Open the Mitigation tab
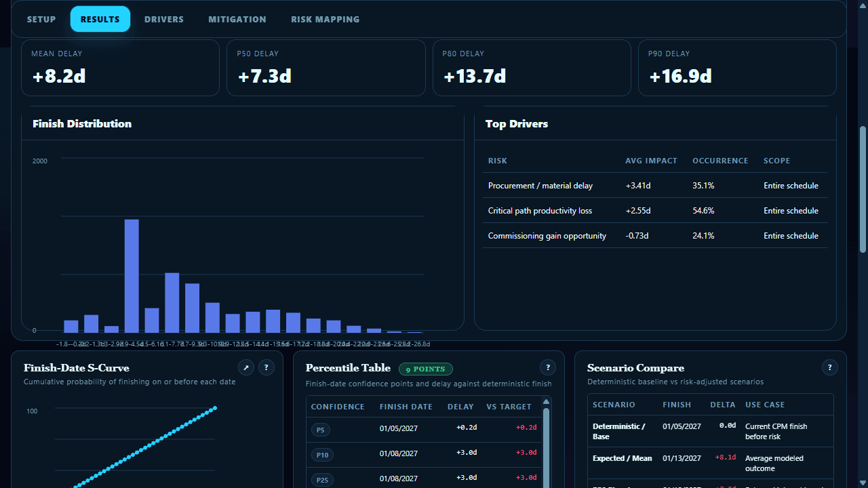Viewport: 868px width, 488px height. tap(237, 19)
